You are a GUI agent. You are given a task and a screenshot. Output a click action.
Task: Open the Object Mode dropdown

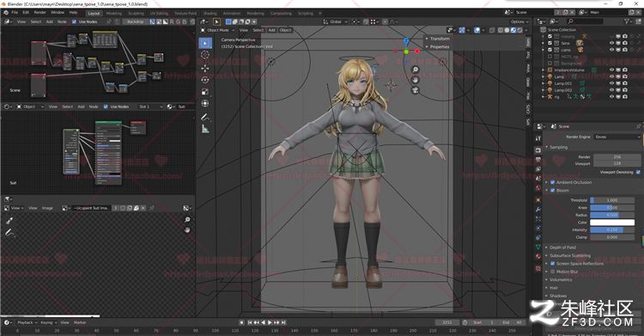pyautogui.click(x=217, y=30)
